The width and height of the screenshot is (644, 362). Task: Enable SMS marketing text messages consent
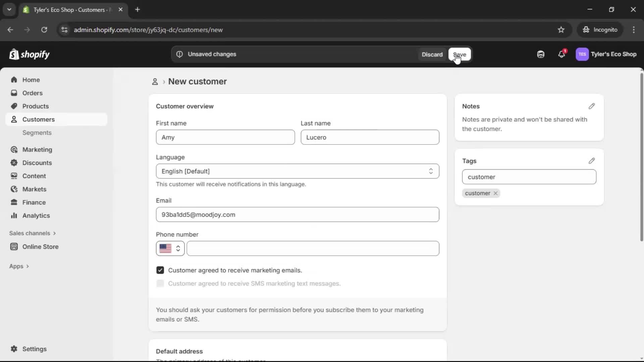coord(160,283)
